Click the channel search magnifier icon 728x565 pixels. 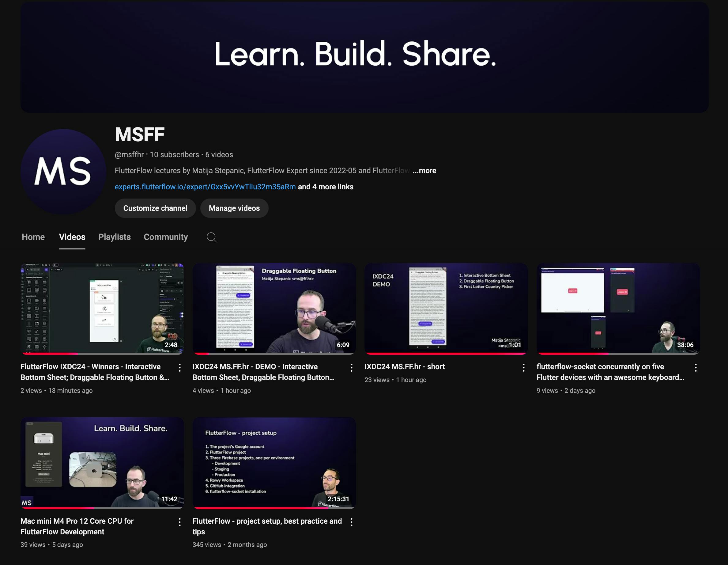pos(211,237)
